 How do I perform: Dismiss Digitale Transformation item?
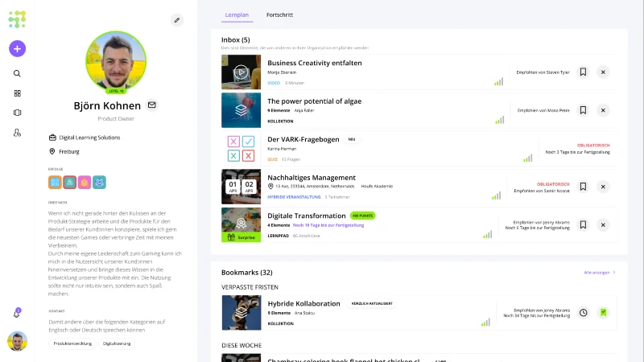click(603, 225)
